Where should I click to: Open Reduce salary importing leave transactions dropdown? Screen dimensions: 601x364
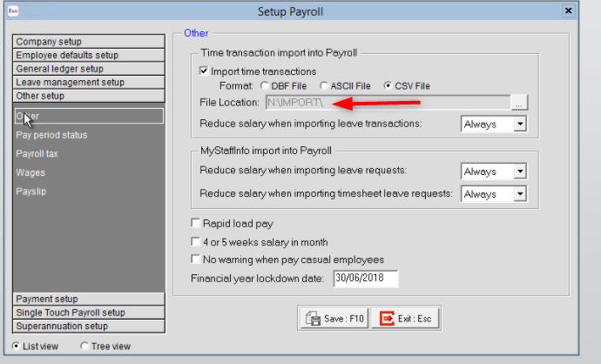point(520,125)
